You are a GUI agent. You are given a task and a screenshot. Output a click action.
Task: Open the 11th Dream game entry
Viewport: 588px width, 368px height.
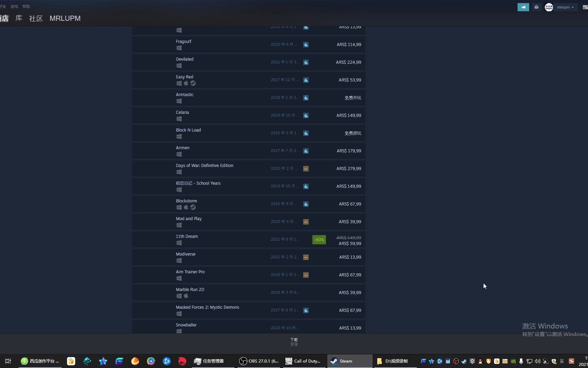coord(249,240)
